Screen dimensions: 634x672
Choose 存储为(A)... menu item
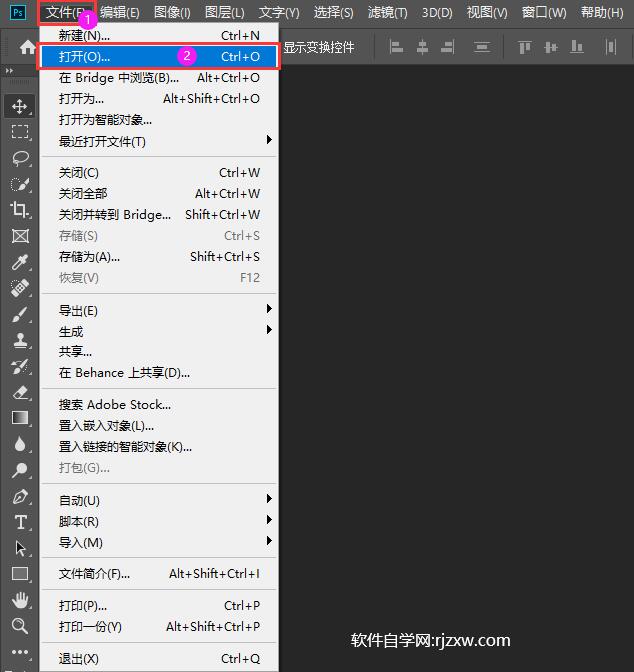159,257
